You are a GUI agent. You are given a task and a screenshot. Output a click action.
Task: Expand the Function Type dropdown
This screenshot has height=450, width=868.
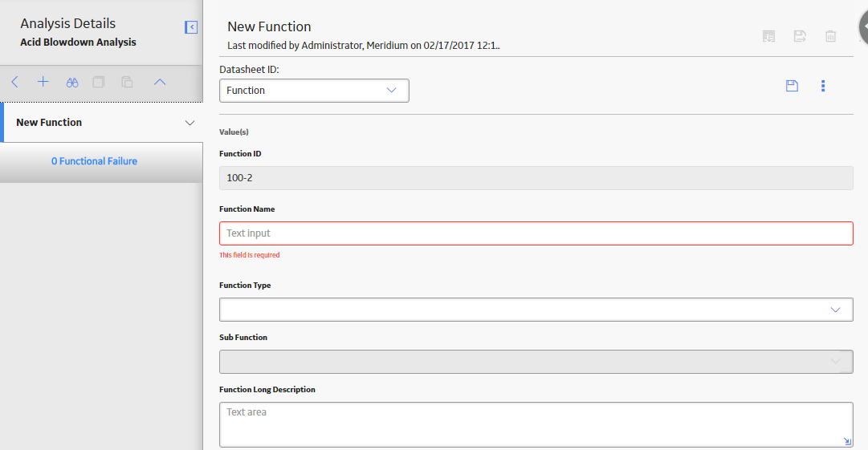point(536,310)
